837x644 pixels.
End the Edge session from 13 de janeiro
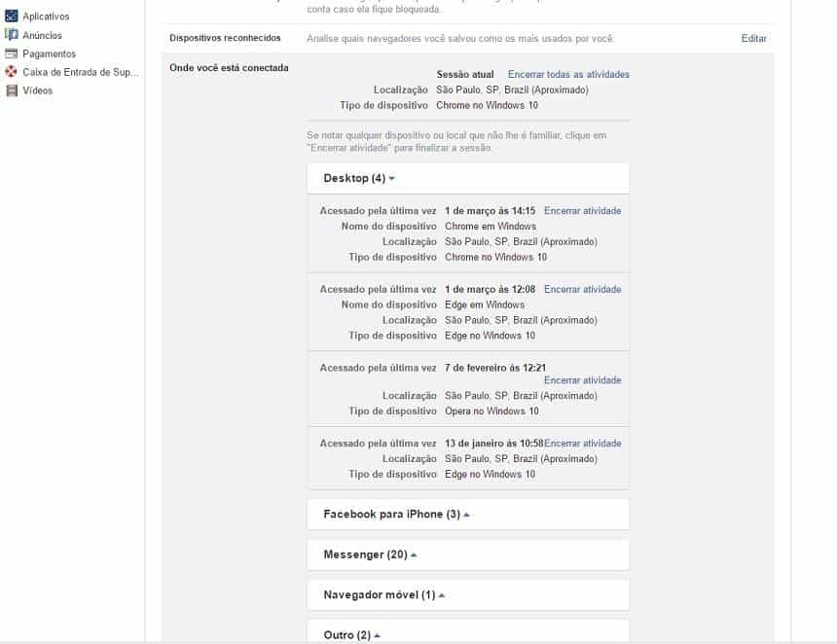point(582,444)
